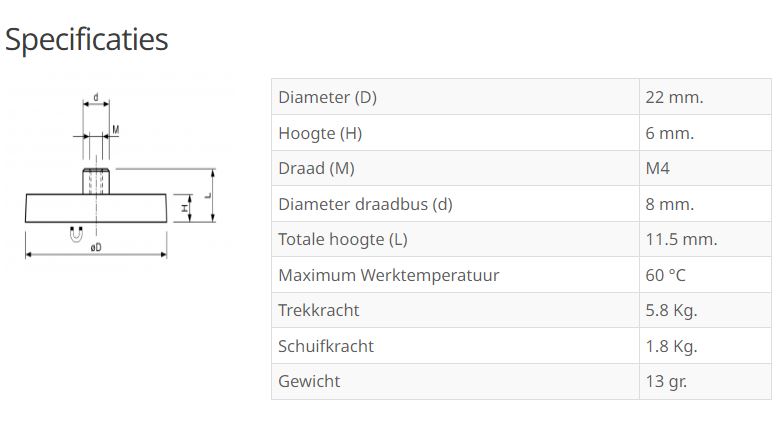
Task: Click the 5.8 Kg. Trekkracht value
Action: click(x=671, y=310)
